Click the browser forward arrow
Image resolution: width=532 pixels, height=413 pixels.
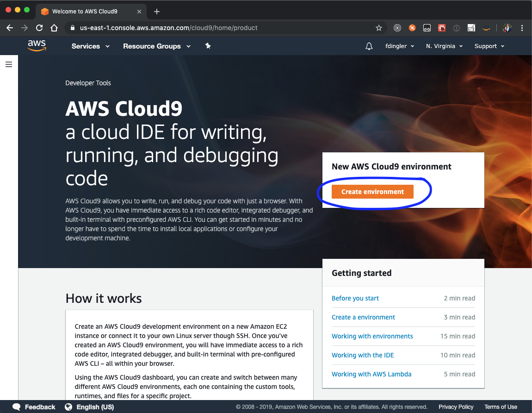25,28
